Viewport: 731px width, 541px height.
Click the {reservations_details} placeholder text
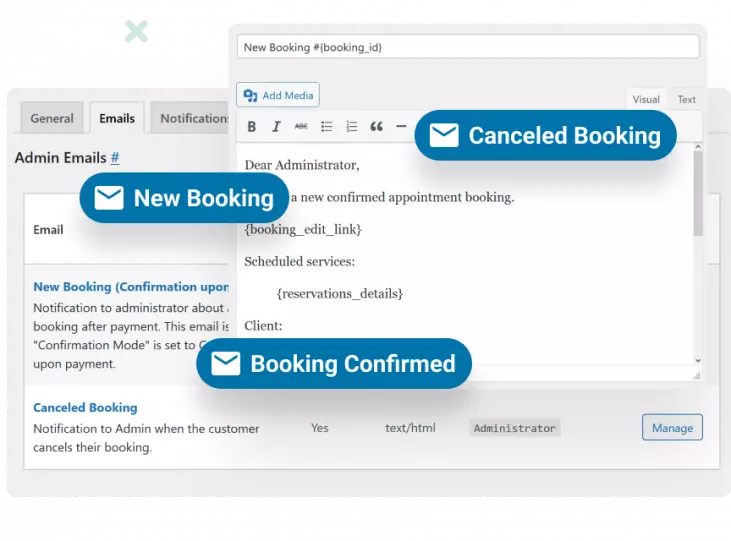[x=340, y=294]
